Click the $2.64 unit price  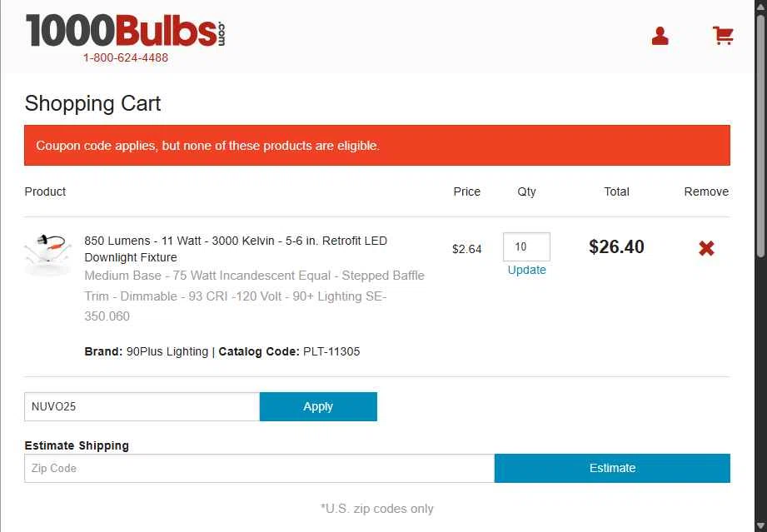pyautogui.click(x=466, y=249)
